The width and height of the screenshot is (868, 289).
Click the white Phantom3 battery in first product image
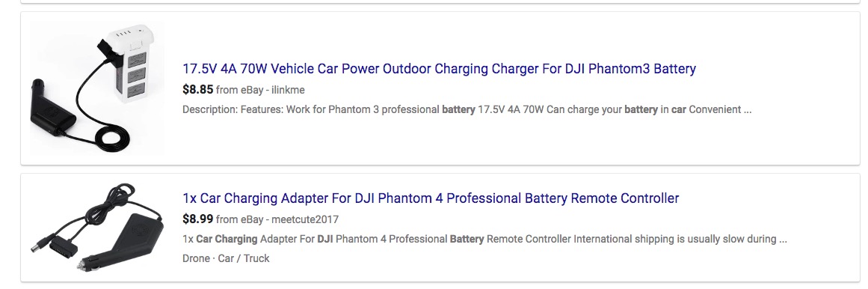(133, 64)
